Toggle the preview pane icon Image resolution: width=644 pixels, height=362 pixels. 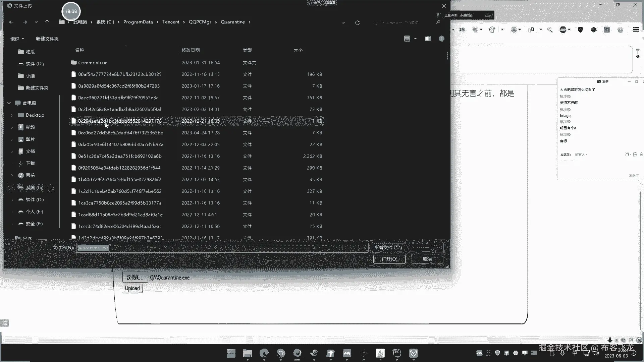pyautogui.click(x=428, y=39)
